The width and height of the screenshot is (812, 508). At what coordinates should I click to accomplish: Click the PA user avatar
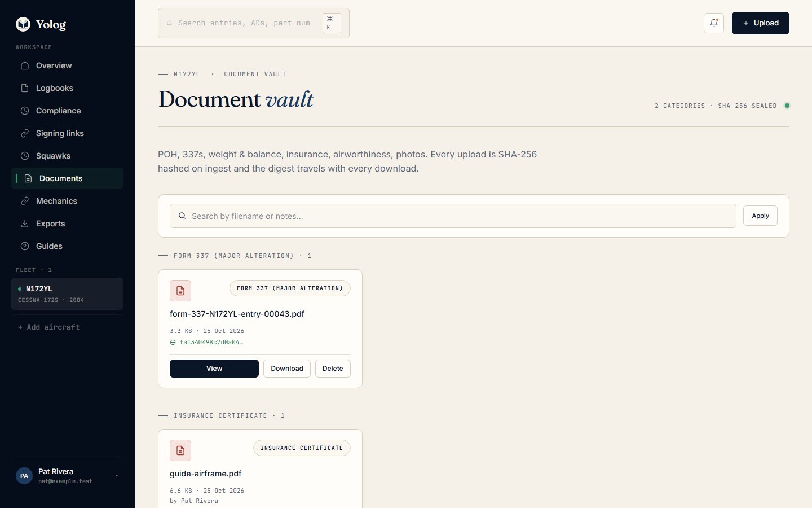tap(24, 476)
